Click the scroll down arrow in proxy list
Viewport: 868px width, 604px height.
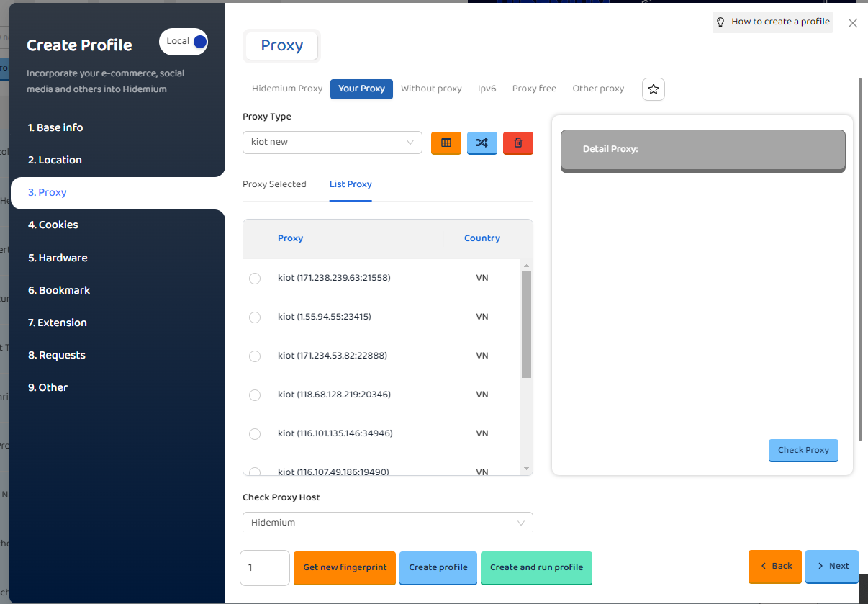(x=526, y=469)
